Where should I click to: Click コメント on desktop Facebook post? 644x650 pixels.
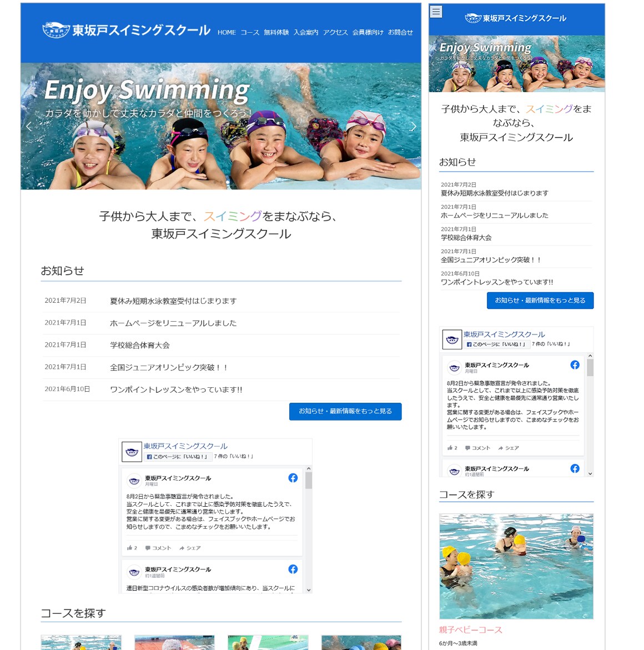pyautogui.click(x=158, y=548)
